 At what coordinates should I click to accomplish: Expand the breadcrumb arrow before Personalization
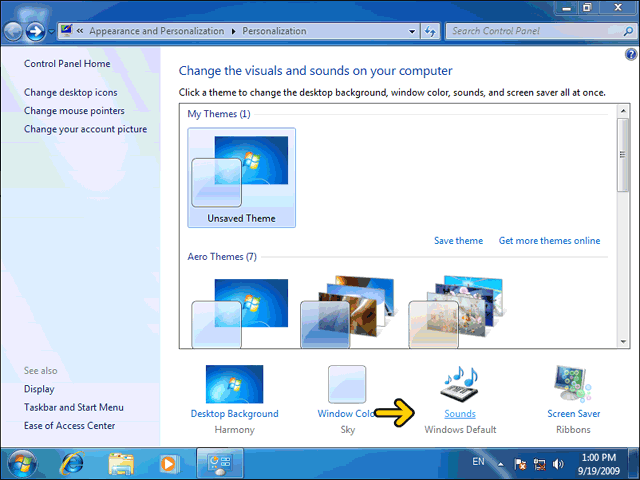pos(233,31)
